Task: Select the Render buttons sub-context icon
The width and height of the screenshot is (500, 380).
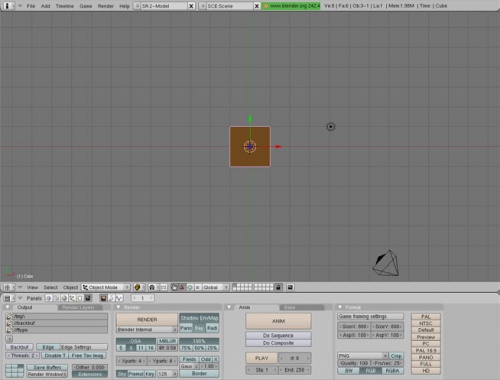Action: pos(103,298)
